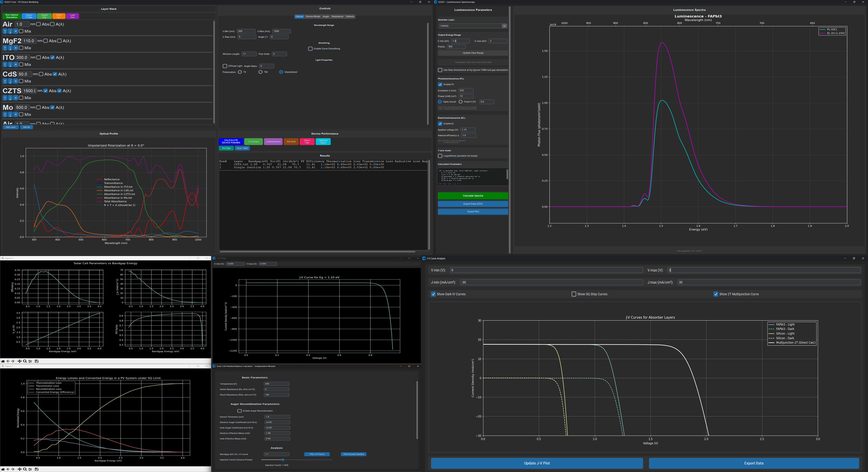Adjust the Injection Factor slider handle
868x472 pixels.
tap(283, 459)
